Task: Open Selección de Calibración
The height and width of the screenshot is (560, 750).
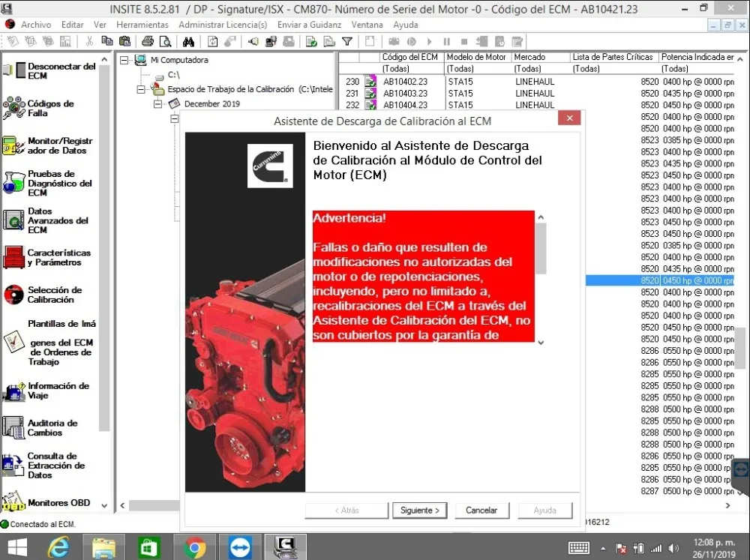Action: coord(42,295)
